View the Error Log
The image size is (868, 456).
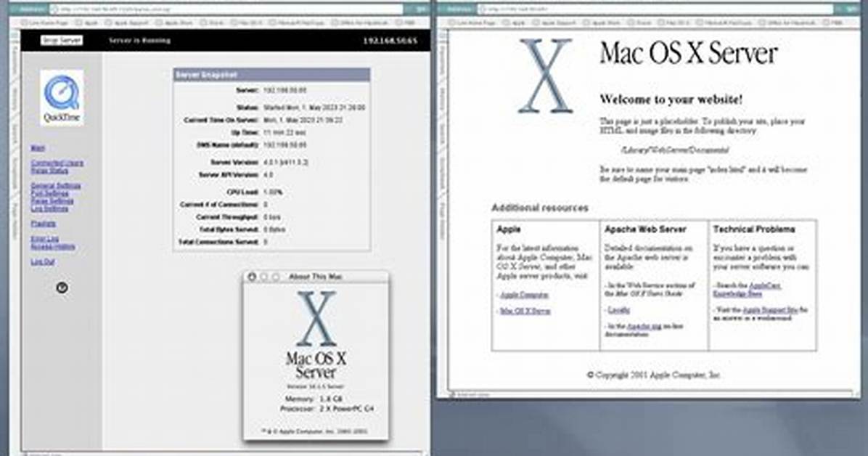45,239
